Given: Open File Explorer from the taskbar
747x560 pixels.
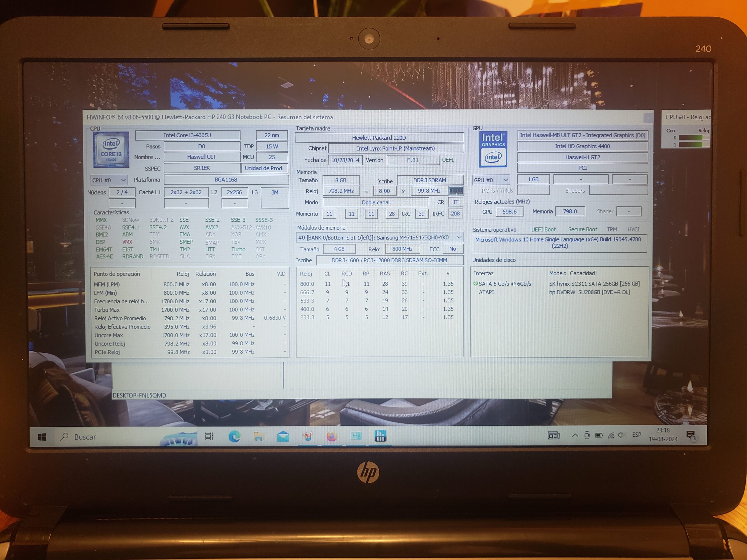Looking at the screenshot, I should [x=259, y=436].
